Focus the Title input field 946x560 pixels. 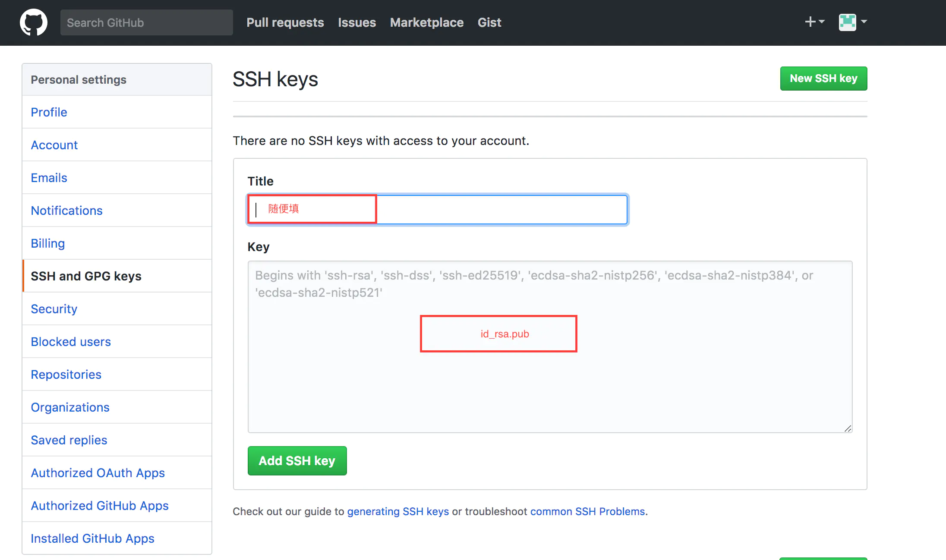[x=438, y=210]
